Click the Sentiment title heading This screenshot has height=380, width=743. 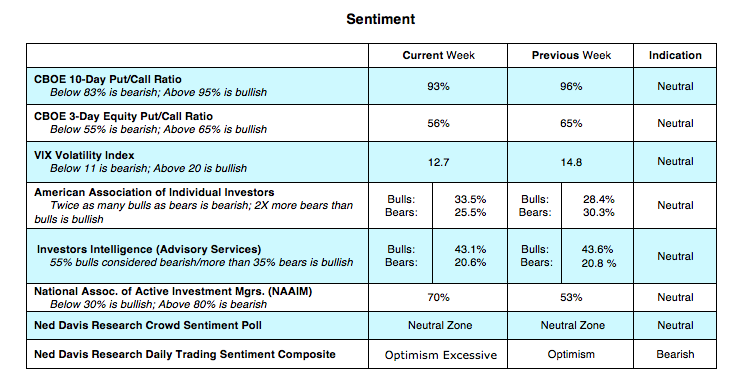[x=381, y=19]
